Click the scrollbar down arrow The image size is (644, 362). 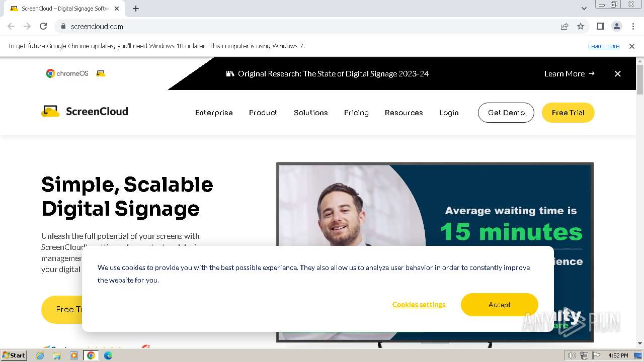640,343
